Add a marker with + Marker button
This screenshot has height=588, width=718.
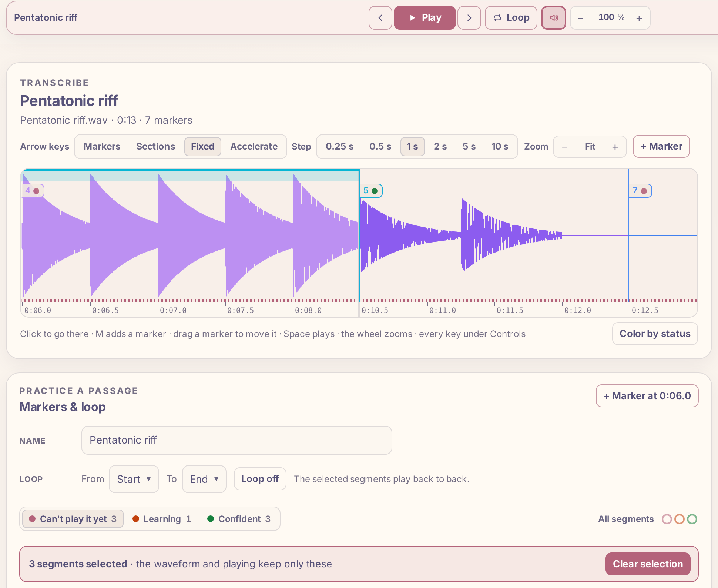coord(661,147)
